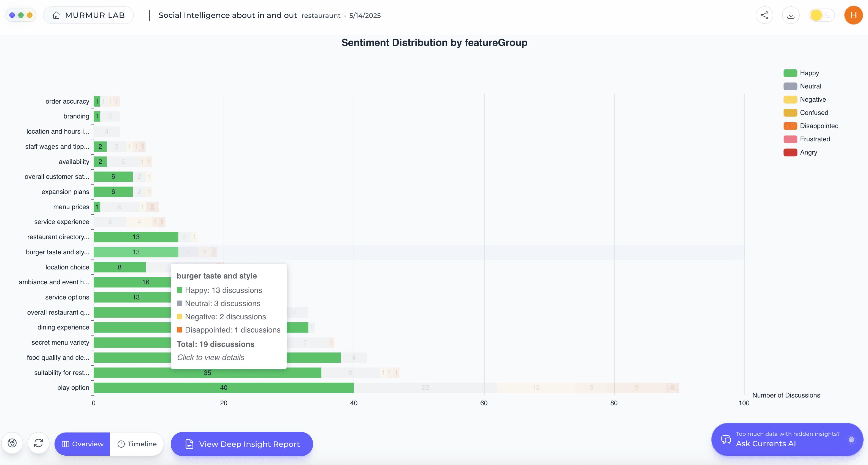Click the download icon button
Viewport: 868px width, 465px height.
[791, 15]
